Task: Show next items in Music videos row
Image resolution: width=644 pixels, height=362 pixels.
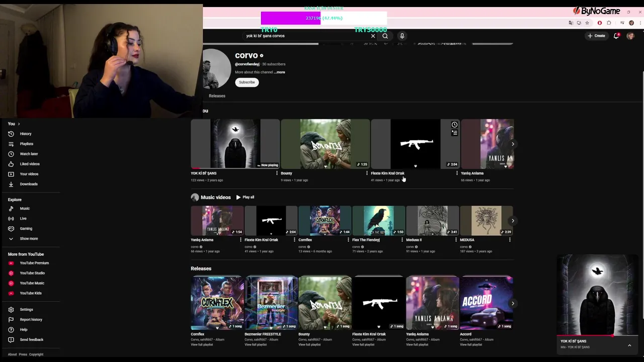Action: tap(513, 221)
